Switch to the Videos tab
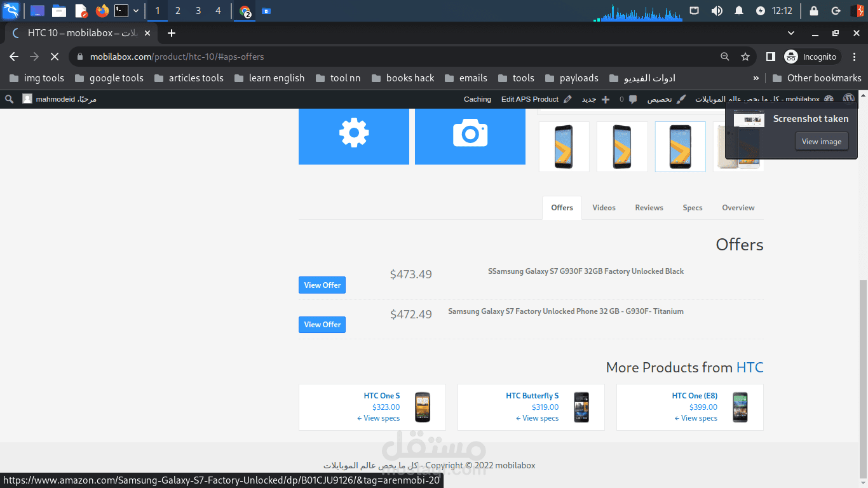The width and height of the screenshot is (868, 488). 604,208
